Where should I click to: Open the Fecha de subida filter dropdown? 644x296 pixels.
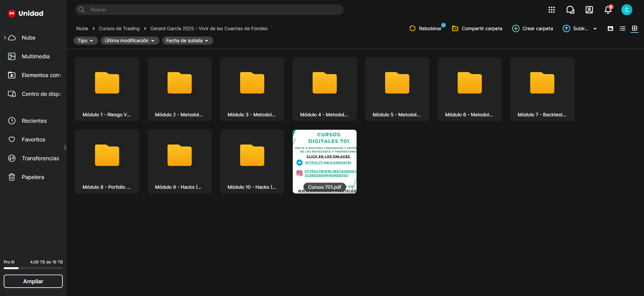tap(187, 41)
